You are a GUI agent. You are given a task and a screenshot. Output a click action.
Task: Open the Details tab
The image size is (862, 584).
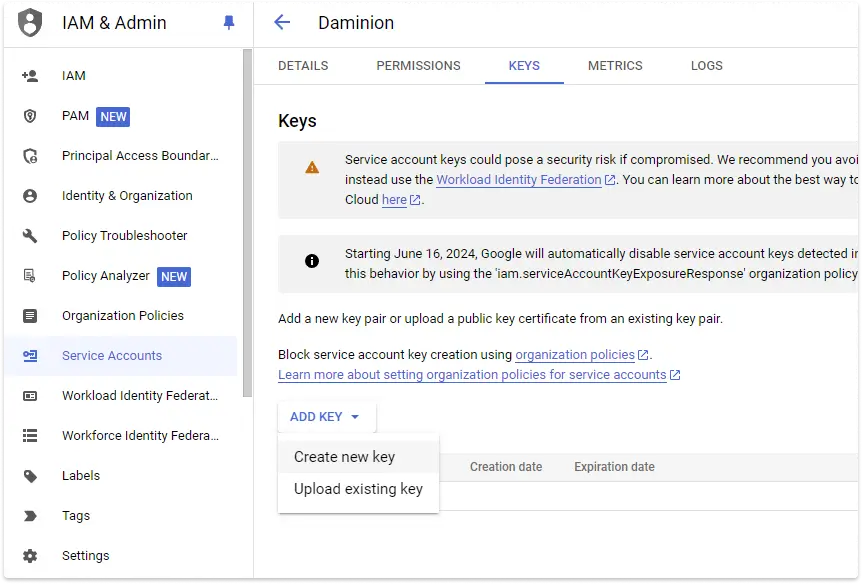click(303, 66)
